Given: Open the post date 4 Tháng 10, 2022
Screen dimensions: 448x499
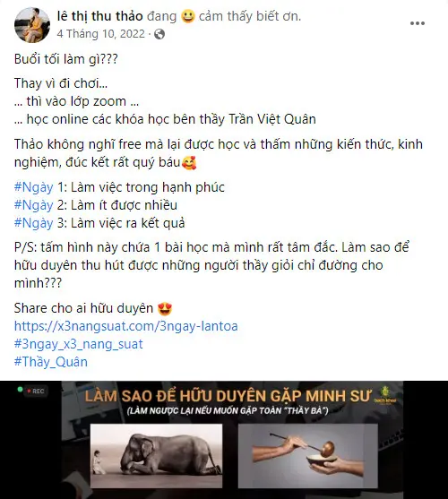Looking at the screenshot, I should pos(101,34).
